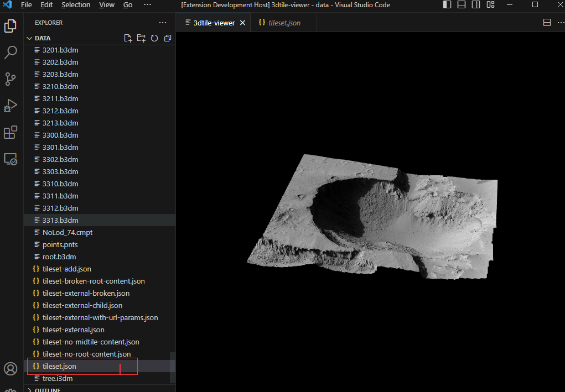Click the New File icon in Explorer
565x392 pixels.
128,38
